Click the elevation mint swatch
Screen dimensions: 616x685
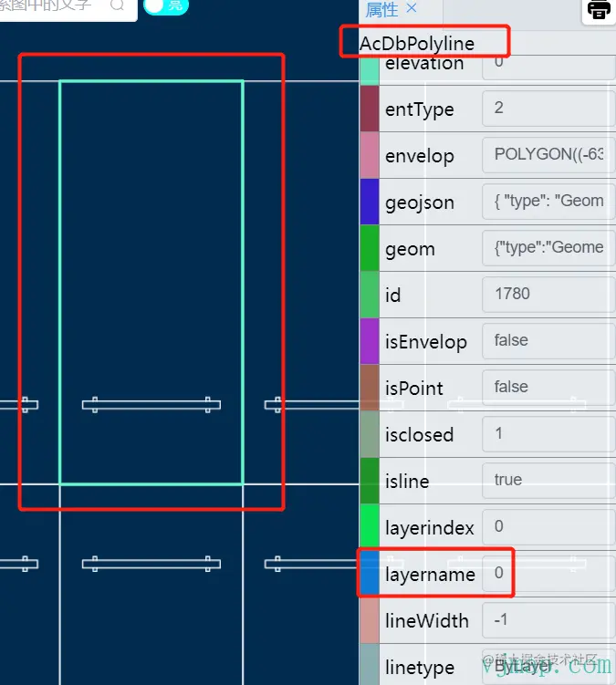pos(370,70)
